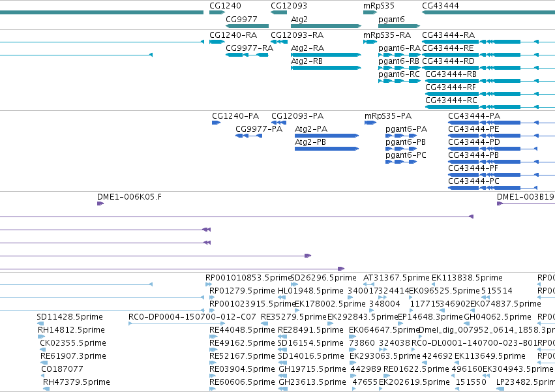
Task: Select transcript Atg2-RA
Action: (307, 48)
